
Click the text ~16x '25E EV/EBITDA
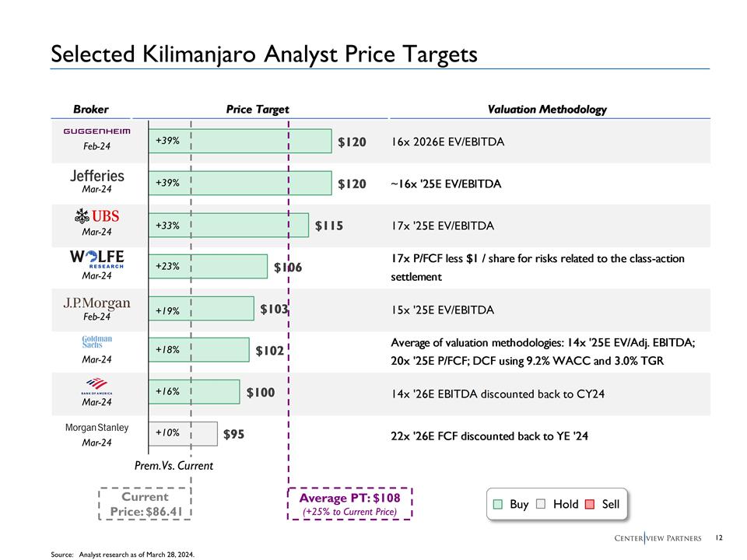[446, 184]
